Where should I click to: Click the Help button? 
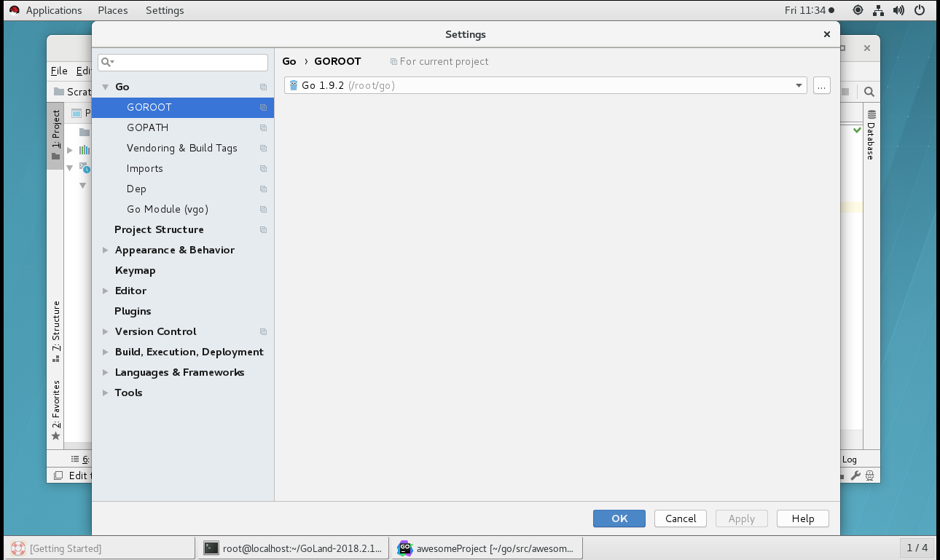pos(803,518)
